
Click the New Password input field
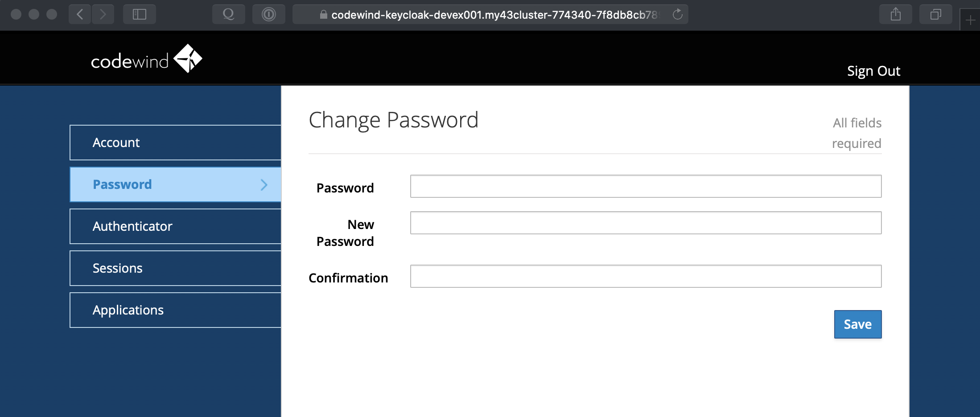tap(645, 223)
